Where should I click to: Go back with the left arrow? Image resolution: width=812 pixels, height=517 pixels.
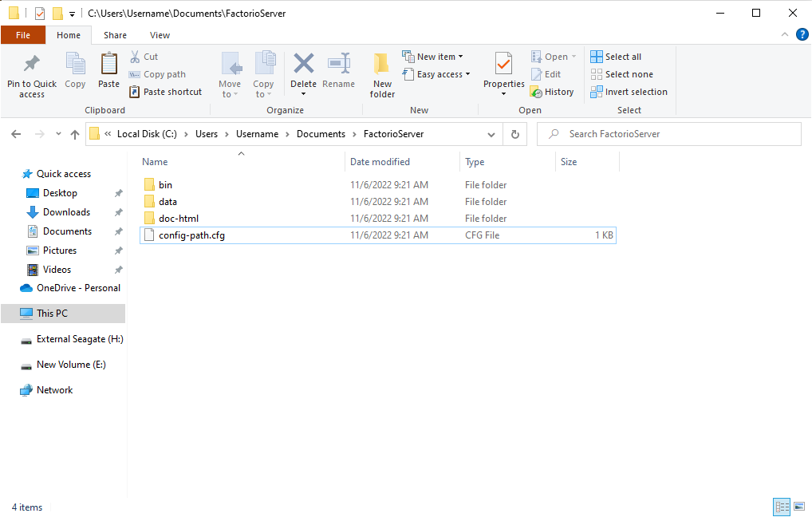pyautogui.click(x=16, y=134)
